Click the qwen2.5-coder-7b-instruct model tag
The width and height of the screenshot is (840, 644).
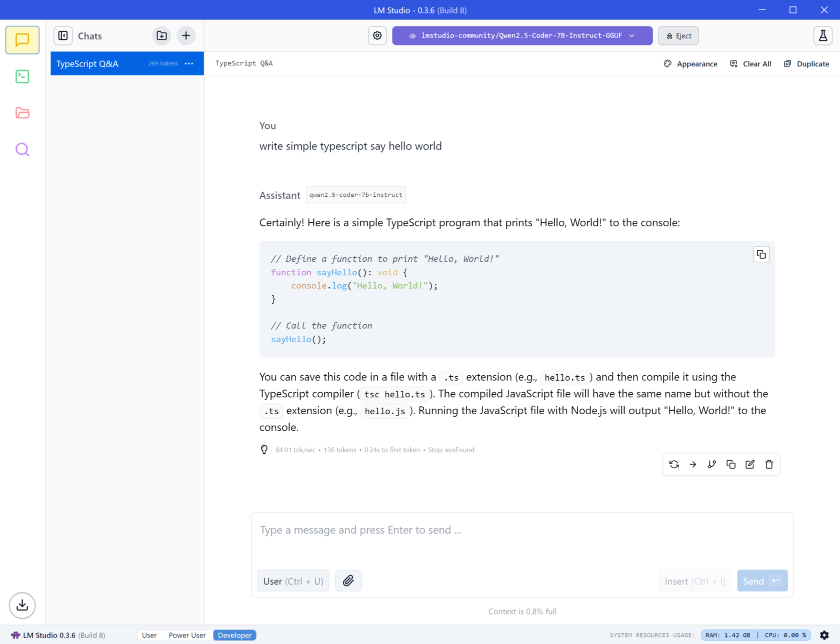point(356,195)
